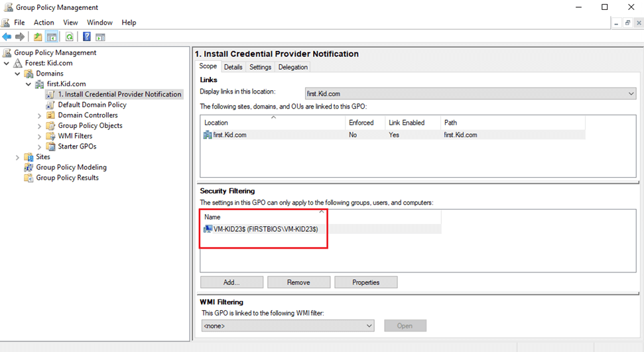The image size is (644, 352).
Task: Restore the inner MDI child window
Action: tap(627, 23)
